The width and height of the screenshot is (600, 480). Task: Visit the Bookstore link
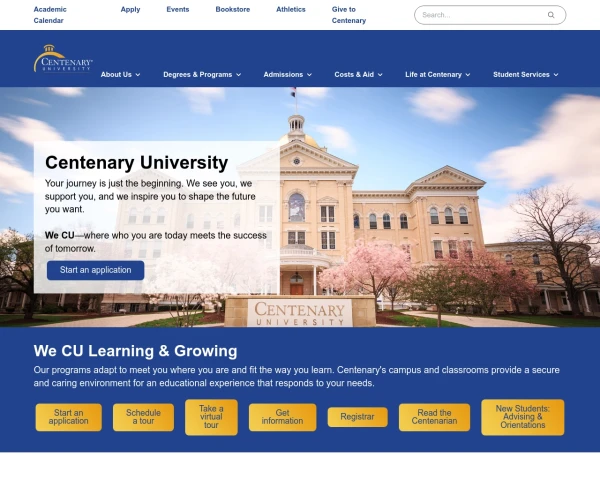pyautogui.click(x=233, y=10)
